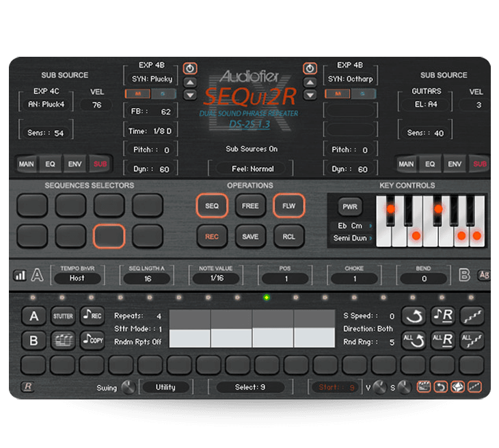
Task: Select the orange highlighted sequence selector pad
Action: pyautogui.click(x=109, y=236)
